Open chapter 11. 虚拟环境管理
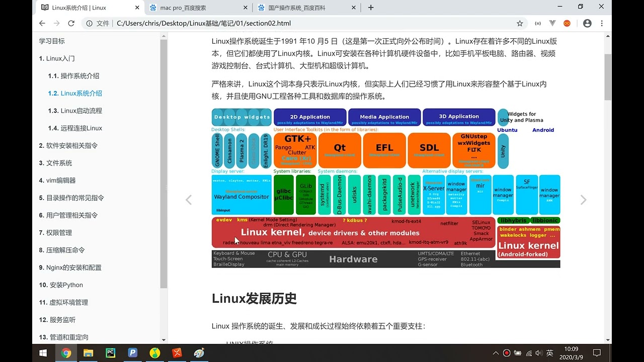The height and width of the screenshot is (362, 644). pyautogui.click(x=63, y=302)
